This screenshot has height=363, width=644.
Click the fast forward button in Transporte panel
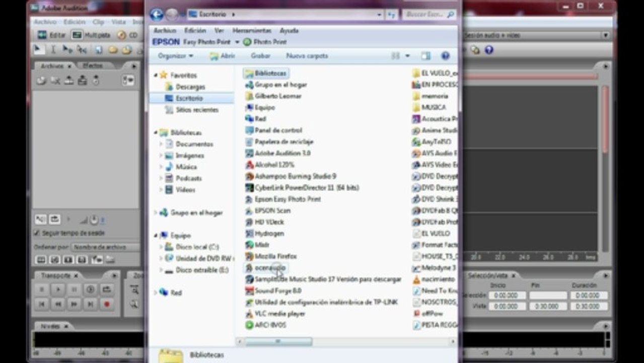pyautogui.click(x=74, y=304)
